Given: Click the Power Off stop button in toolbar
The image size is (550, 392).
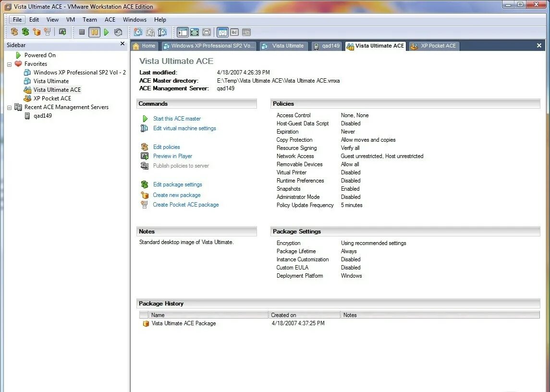Looking at the screenshot, I should [82, 32].
